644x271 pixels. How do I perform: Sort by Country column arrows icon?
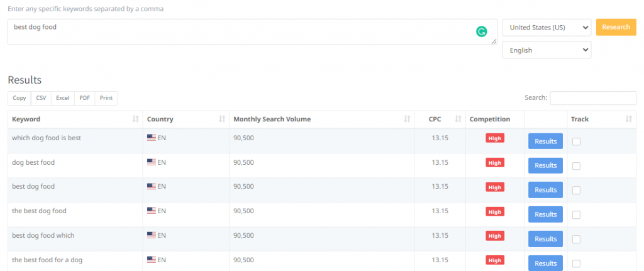coord(221,119)
